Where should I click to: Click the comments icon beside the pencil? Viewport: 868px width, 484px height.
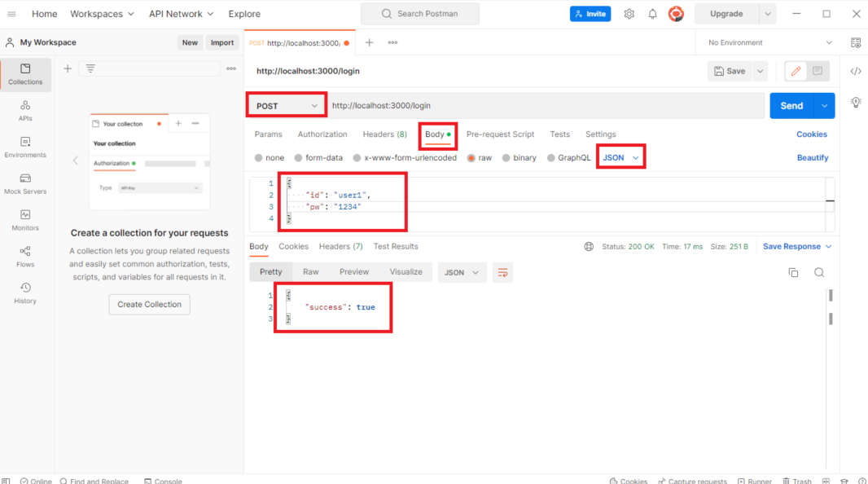click(818, 71)
